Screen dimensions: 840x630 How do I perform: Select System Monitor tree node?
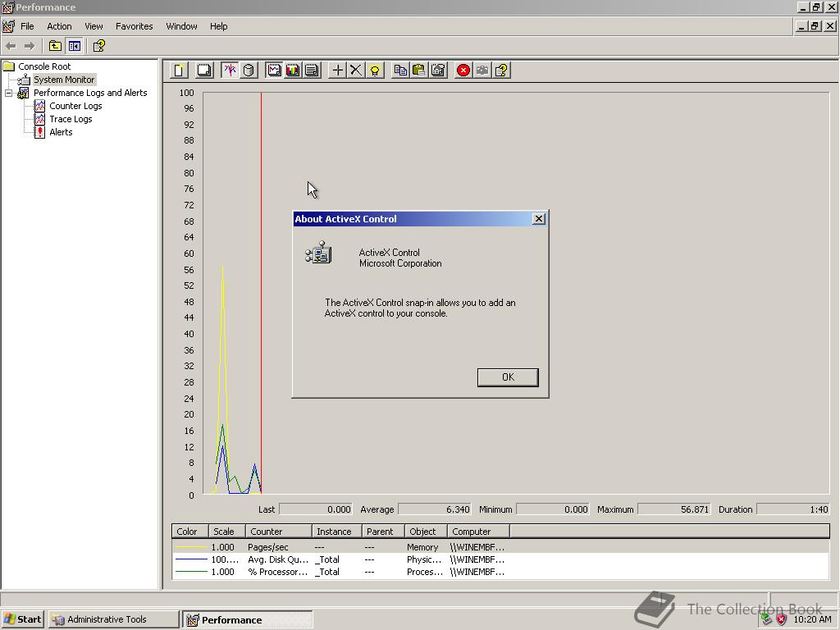[64, 80]
